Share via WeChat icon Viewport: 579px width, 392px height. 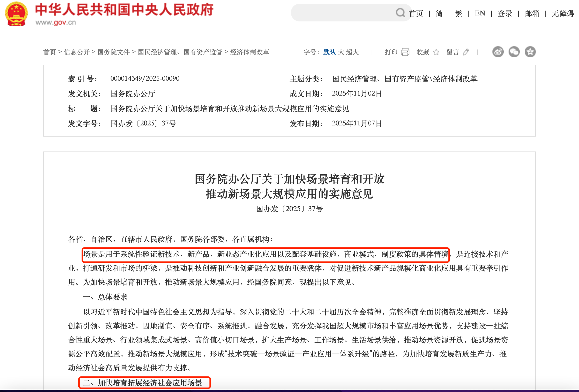514,52
